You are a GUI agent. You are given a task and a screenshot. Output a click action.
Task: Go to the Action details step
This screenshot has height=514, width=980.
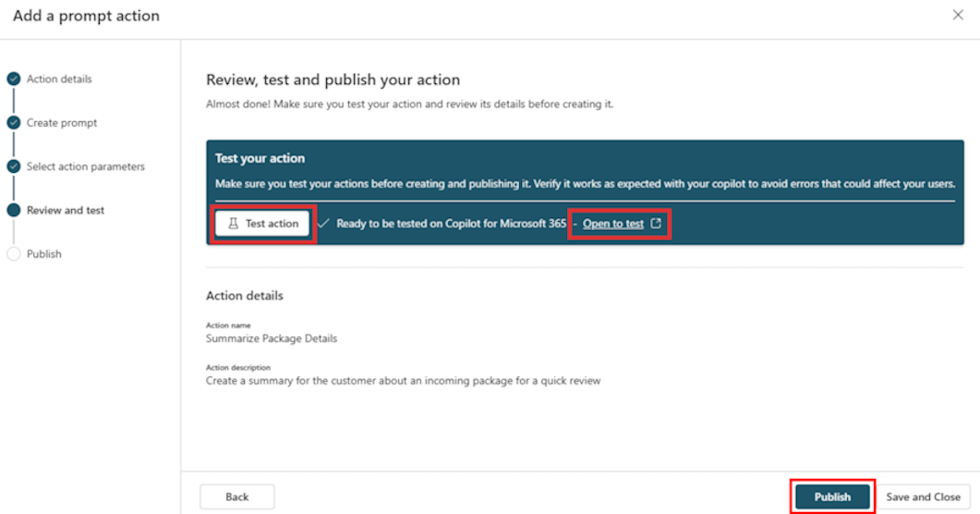(59, 80)
